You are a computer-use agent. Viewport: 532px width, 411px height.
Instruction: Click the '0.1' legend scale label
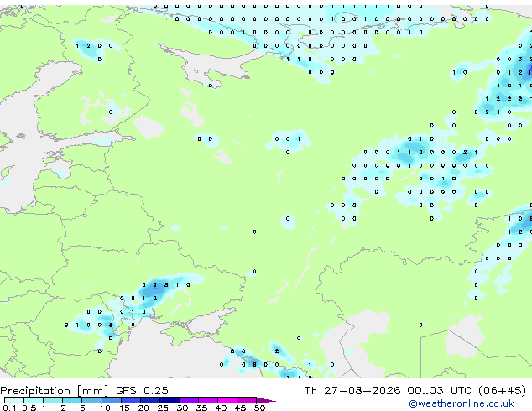pos(9,408)
